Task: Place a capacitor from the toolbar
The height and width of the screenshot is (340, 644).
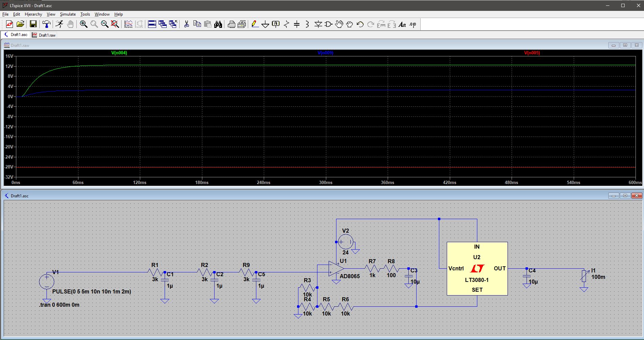Action: (297, 24)
